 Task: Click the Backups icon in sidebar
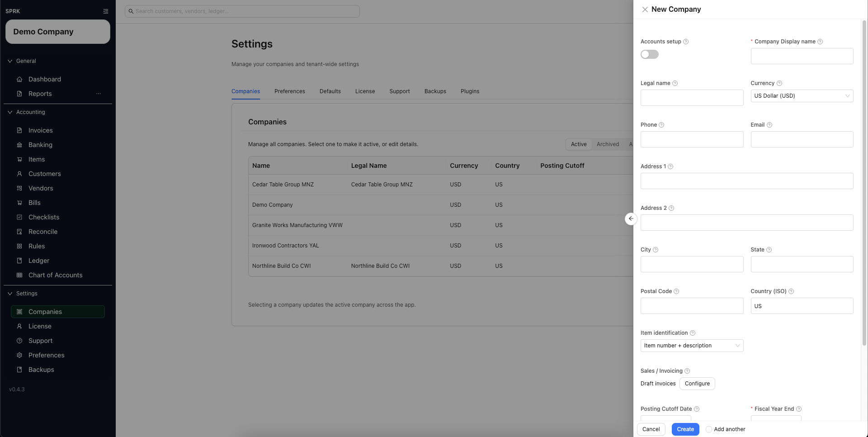click(19, 370)
